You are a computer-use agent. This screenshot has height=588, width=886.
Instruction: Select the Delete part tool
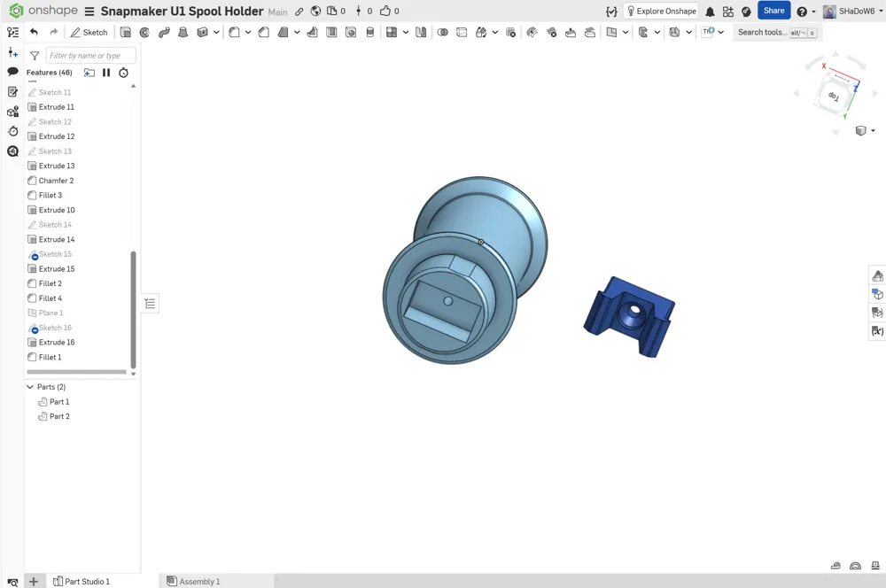pyautogui.click(x=511, y=32)
